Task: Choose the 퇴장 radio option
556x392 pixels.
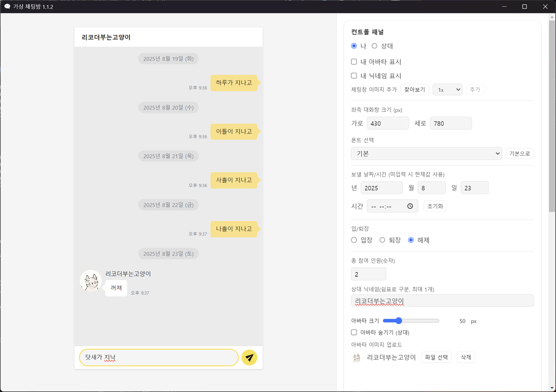Action: coord(382,240)
